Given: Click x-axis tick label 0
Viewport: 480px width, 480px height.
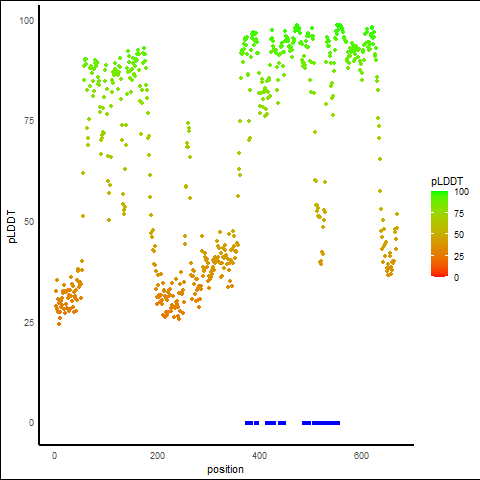Looking at the screenshot, I should (55, 456).
